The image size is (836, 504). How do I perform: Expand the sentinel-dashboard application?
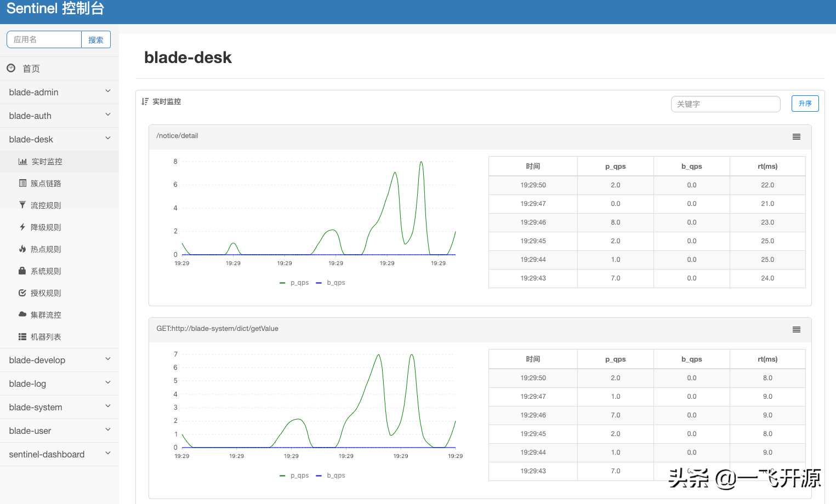click(59, 454)
